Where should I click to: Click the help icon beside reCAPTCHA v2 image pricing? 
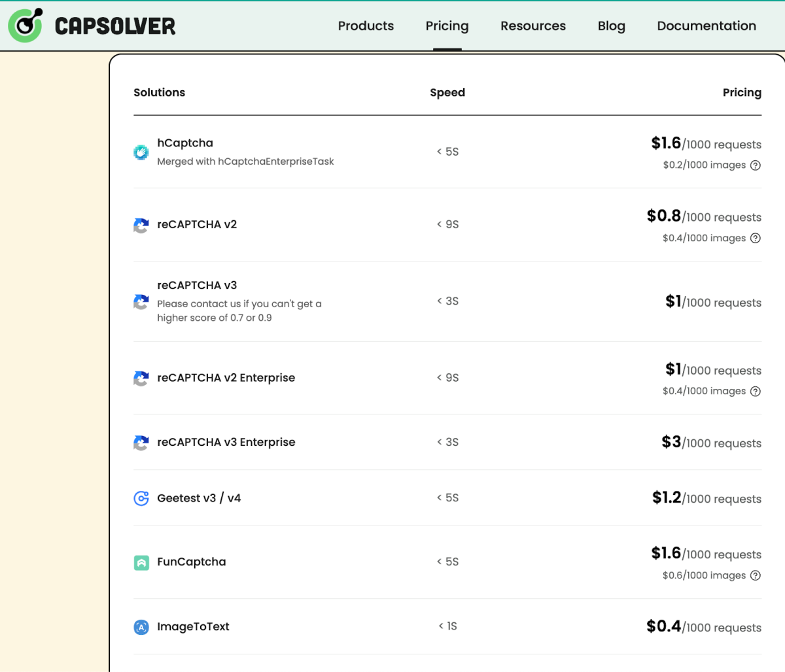(756, 238)
